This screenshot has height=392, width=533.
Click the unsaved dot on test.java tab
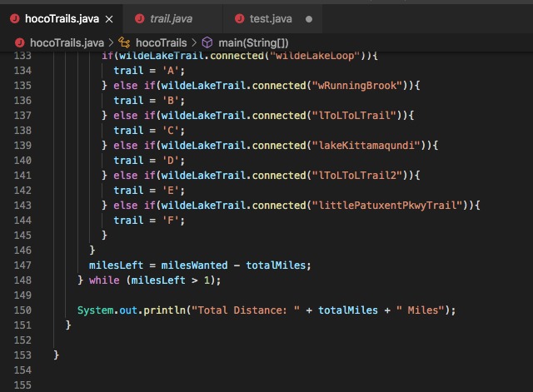[x=309, y=19]
